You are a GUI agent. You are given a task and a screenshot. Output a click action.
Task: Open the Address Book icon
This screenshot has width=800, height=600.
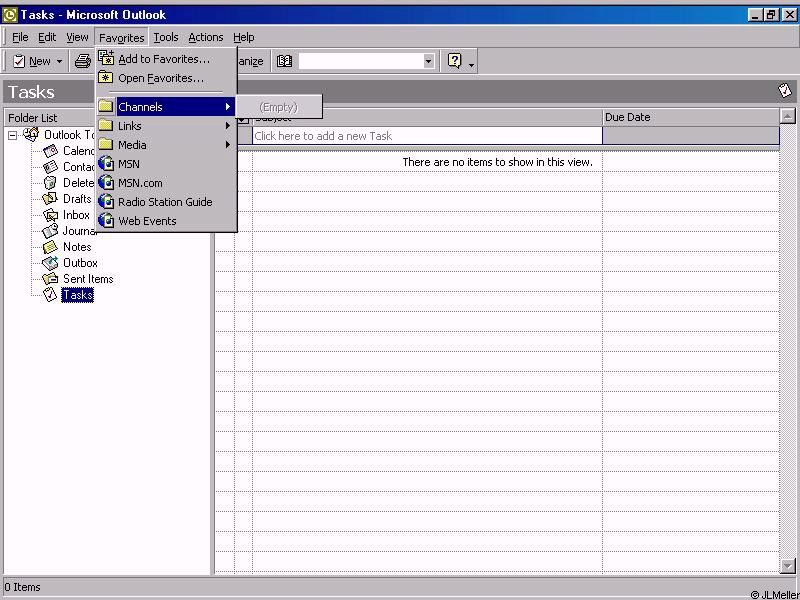click(284, 61)
